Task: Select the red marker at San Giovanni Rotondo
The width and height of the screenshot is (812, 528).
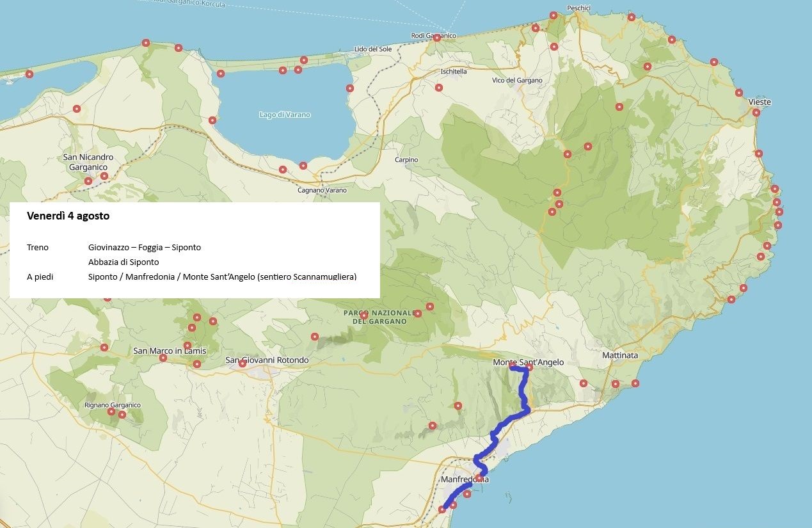Action: (243, 364)
